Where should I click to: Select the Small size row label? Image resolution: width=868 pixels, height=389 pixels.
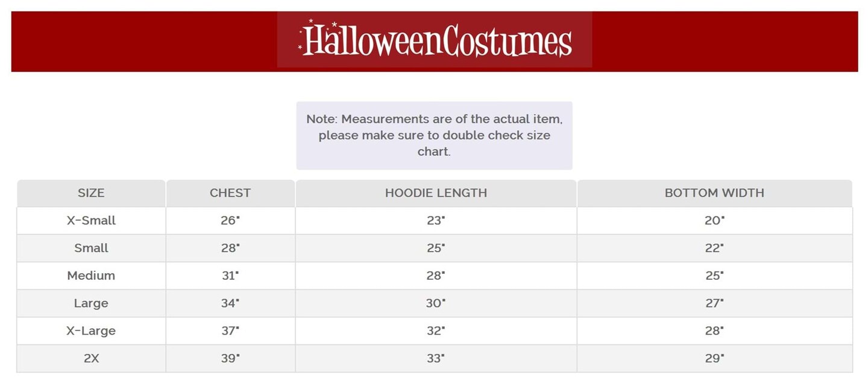point(91,248)
